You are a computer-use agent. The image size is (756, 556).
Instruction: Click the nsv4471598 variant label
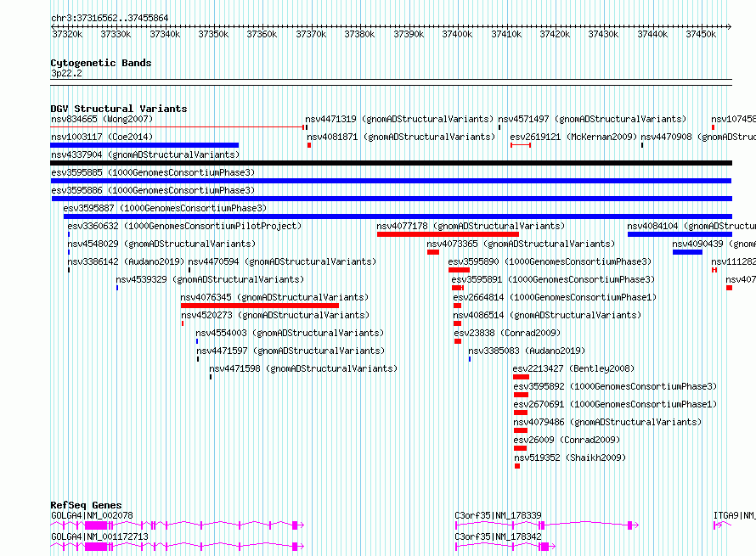click(x=303, y=368)
